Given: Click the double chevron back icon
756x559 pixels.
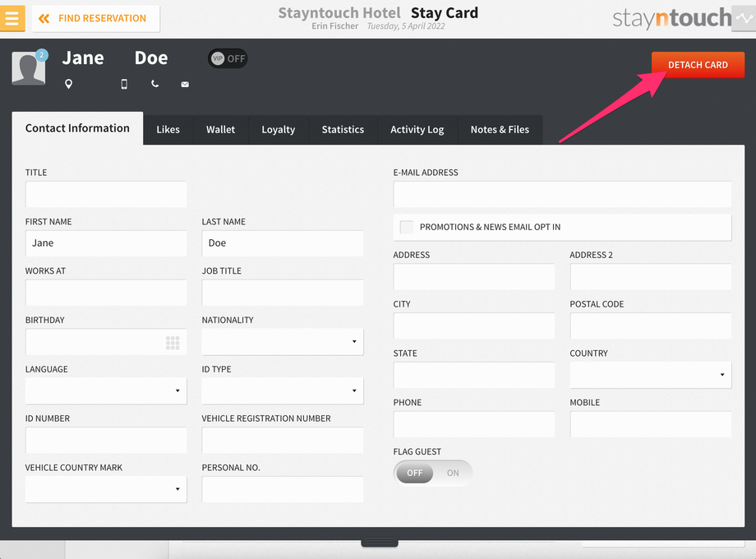Looking at the screenshot, I should click(x=44, y=19).
